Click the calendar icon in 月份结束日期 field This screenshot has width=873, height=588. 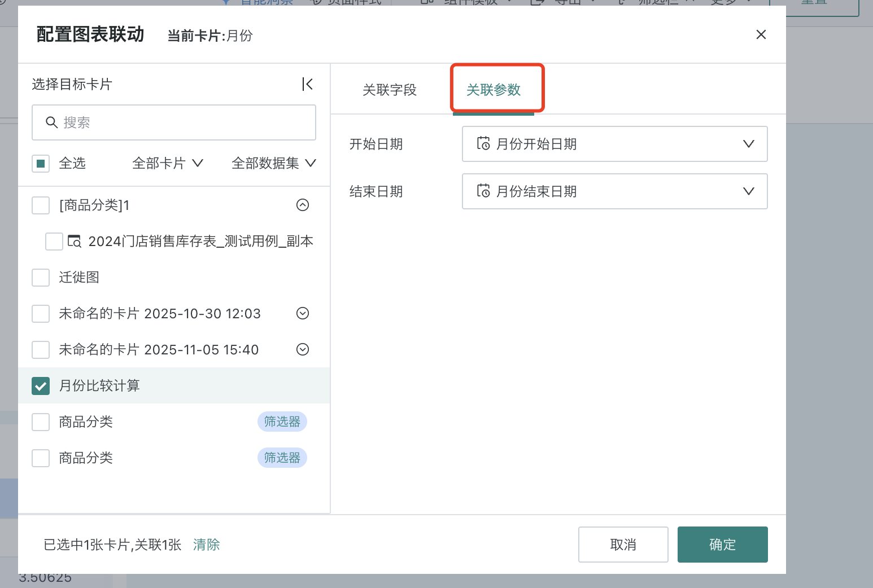(484, 191)
